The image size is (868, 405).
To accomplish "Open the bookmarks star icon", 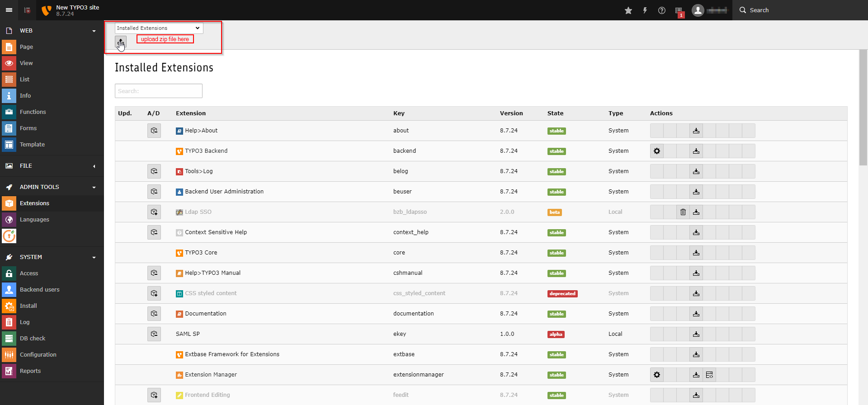I will (628, 10).
